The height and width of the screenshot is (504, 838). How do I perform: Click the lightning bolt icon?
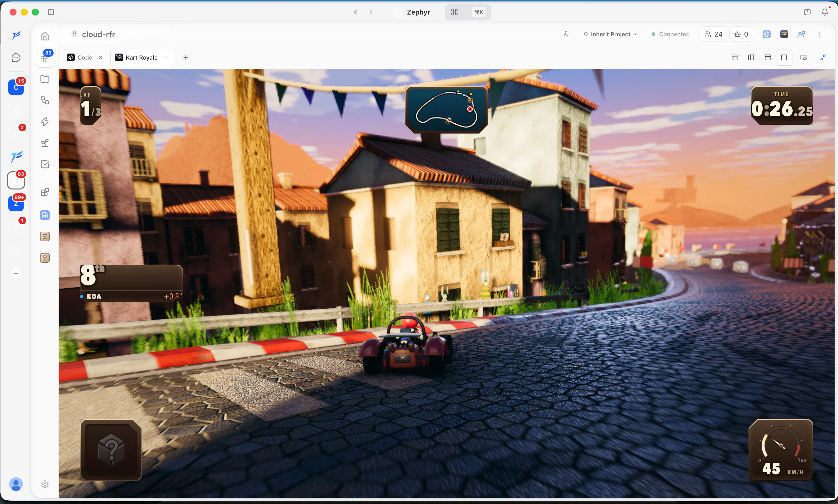[x=45, y=122]
